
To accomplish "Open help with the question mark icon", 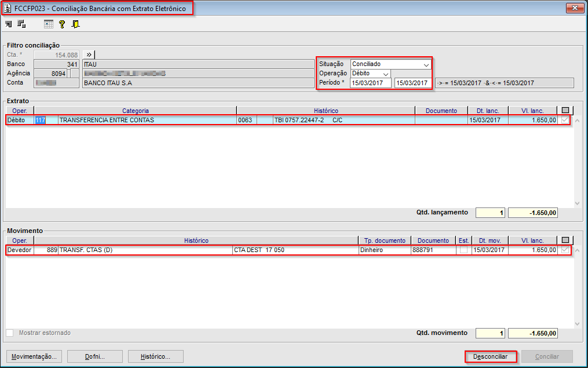I will click(x=62, y=24).
